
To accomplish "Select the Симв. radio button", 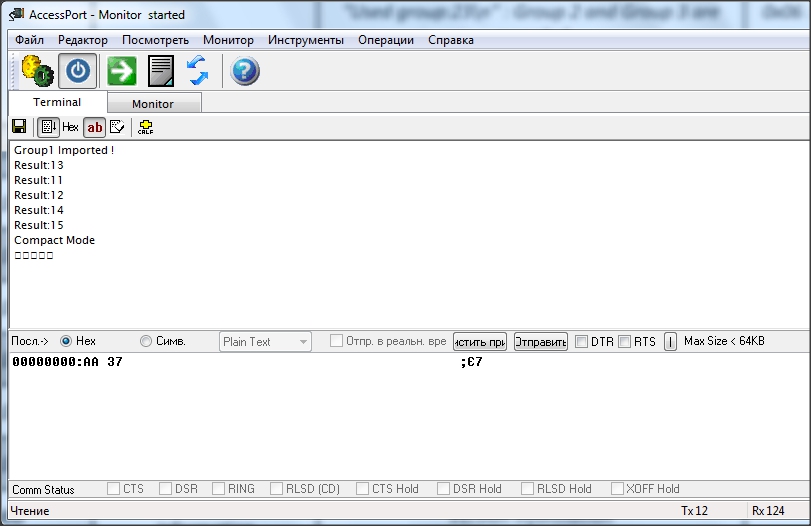I will (x=146, y=341).
